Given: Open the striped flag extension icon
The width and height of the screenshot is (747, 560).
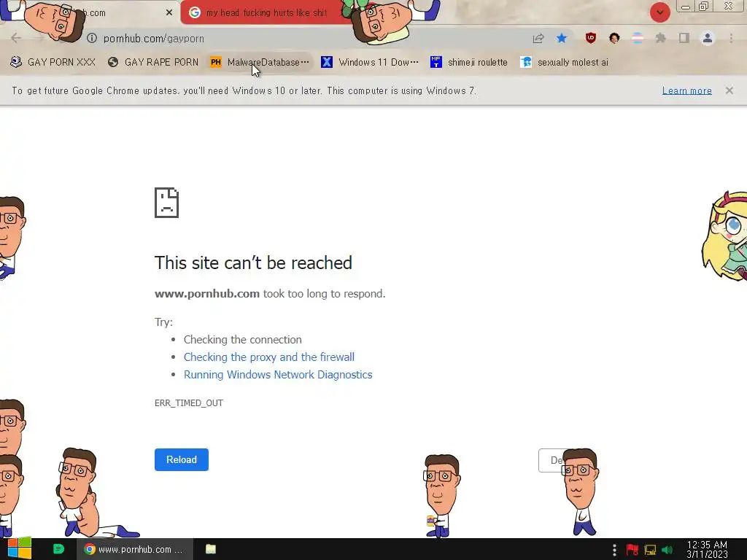Looking at the screenshot, I should coord(638,38).
